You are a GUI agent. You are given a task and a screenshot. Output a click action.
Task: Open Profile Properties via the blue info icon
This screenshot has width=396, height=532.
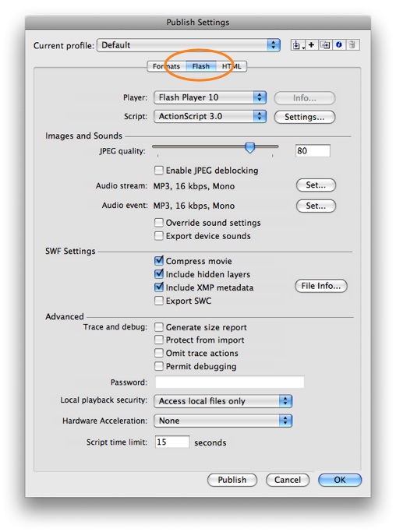pyautogui.click(x=338, y=45)
